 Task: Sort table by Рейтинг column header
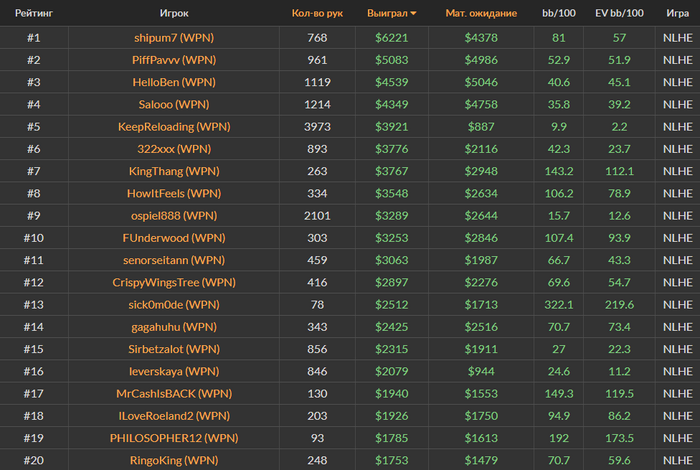[x=34, y=13]
